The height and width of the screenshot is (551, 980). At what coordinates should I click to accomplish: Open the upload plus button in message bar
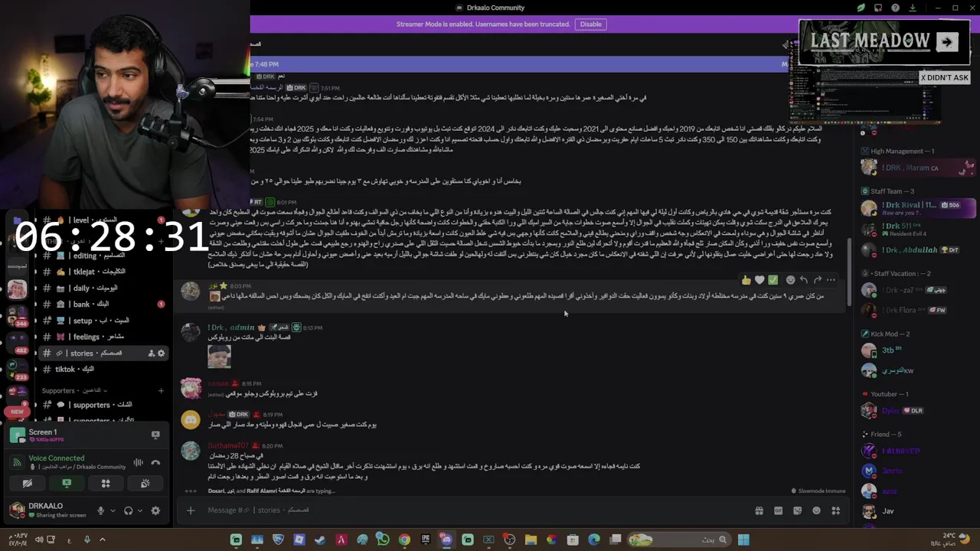click(x=191, y=510)
